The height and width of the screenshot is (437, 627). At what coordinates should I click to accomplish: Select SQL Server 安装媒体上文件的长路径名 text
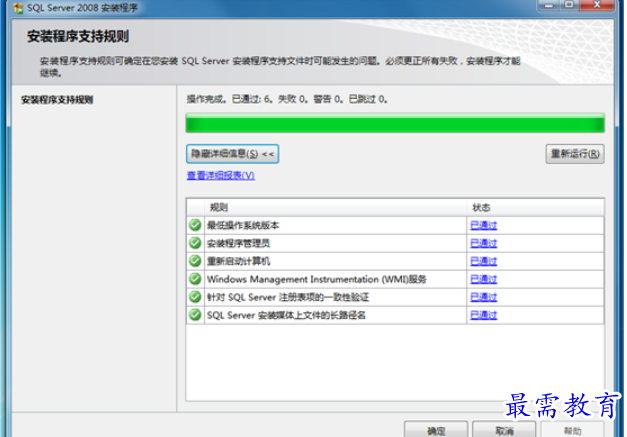pos(286,315)
